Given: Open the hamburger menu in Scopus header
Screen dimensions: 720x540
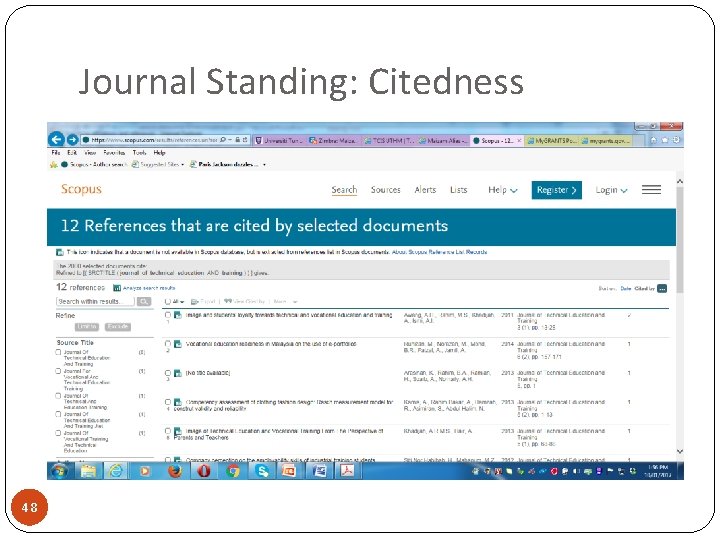Looking at the screenshot, I should (651, 190).
